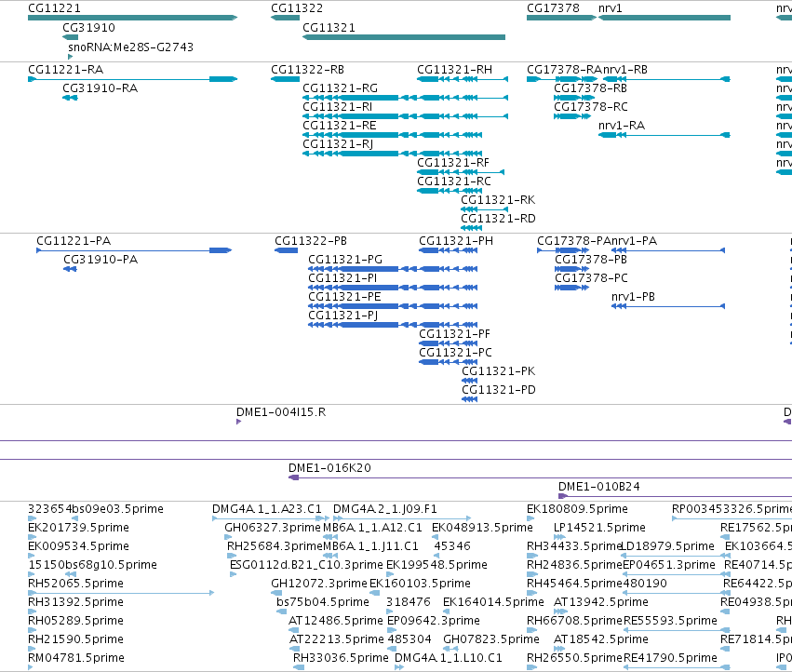Click the CG11321-PC protein label
The image size is (792, 672).
pyautogui.click(x=456, y=353)
